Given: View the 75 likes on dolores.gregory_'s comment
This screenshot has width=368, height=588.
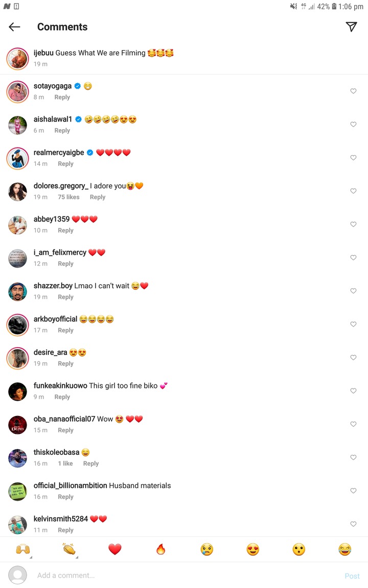Looking at the screenshot, I should coord(68,197).
